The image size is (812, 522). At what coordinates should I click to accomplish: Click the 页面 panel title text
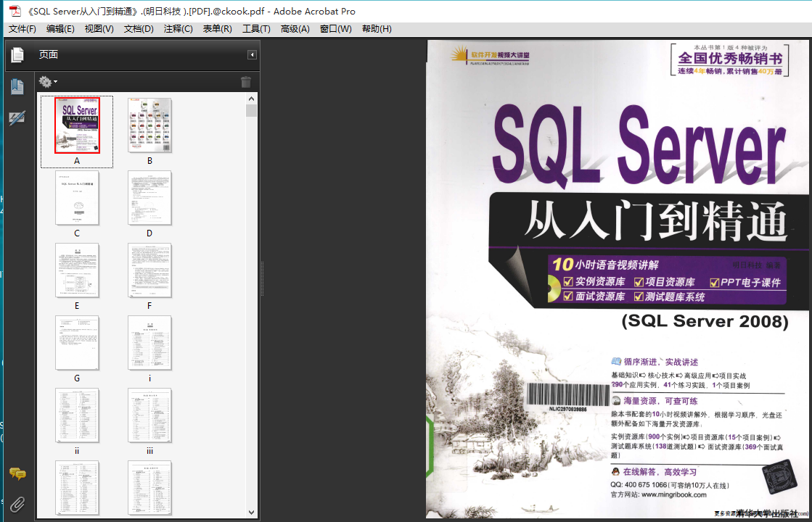(49, 54)
